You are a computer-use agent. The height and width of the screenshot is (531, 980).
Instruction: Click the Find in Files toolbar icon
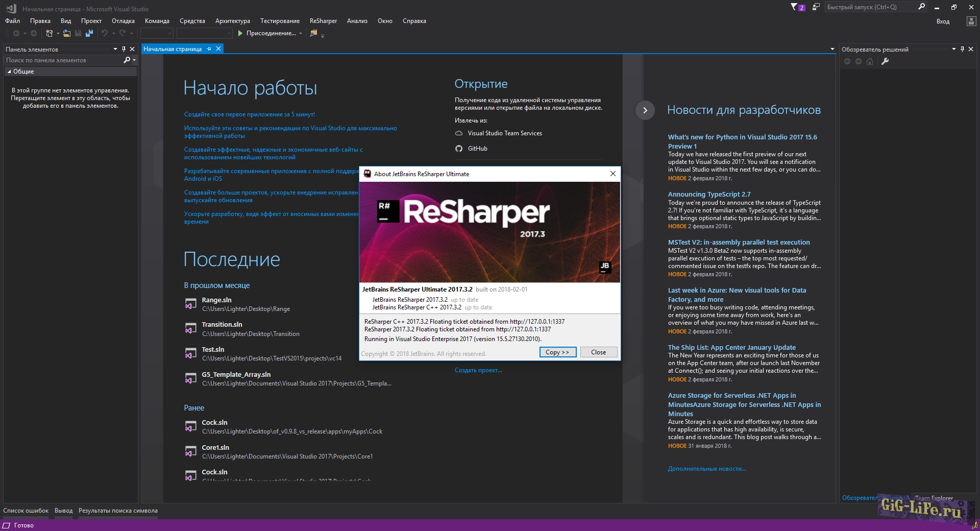pyautogui.click(x=313, y=33)
